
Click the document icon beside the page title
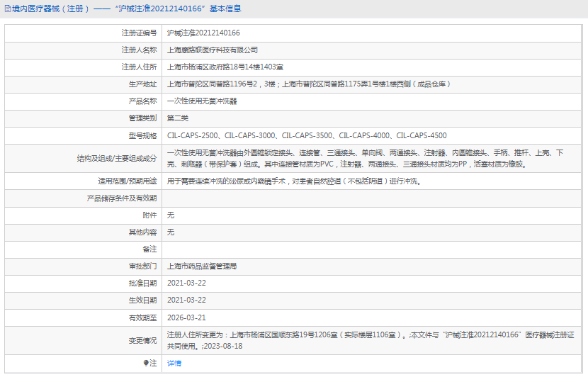click(x=8, y=9)
